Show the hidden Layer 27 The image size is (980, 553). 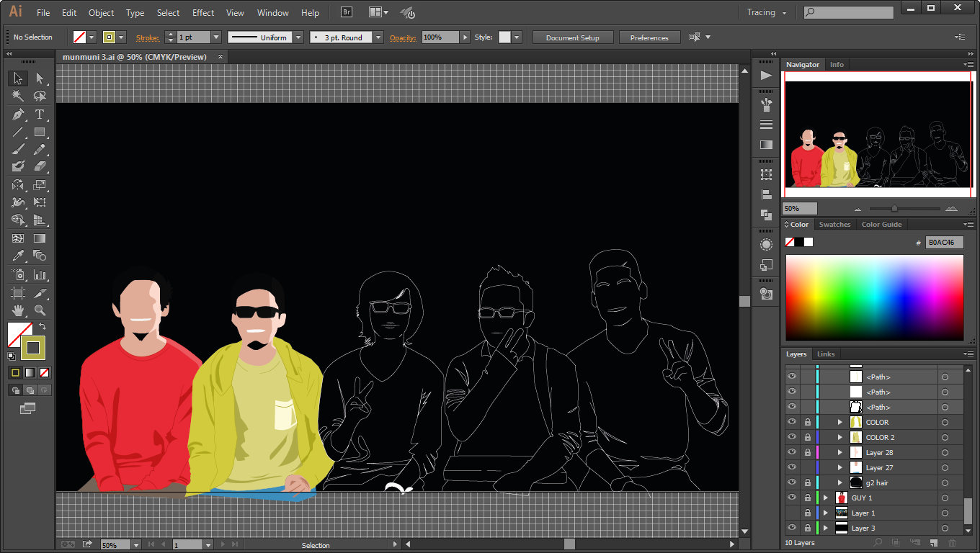[x=792, y=467]
